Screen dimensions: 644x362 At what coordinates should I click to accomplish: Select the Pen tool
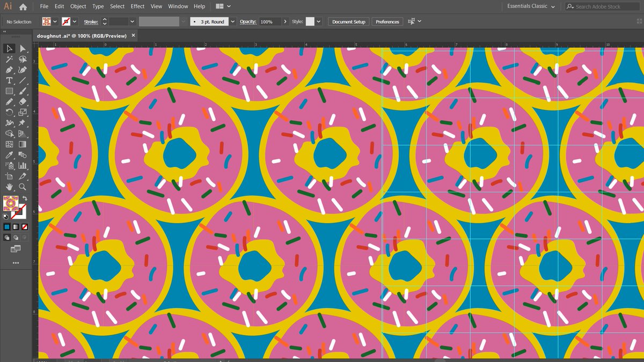(9, 70)
